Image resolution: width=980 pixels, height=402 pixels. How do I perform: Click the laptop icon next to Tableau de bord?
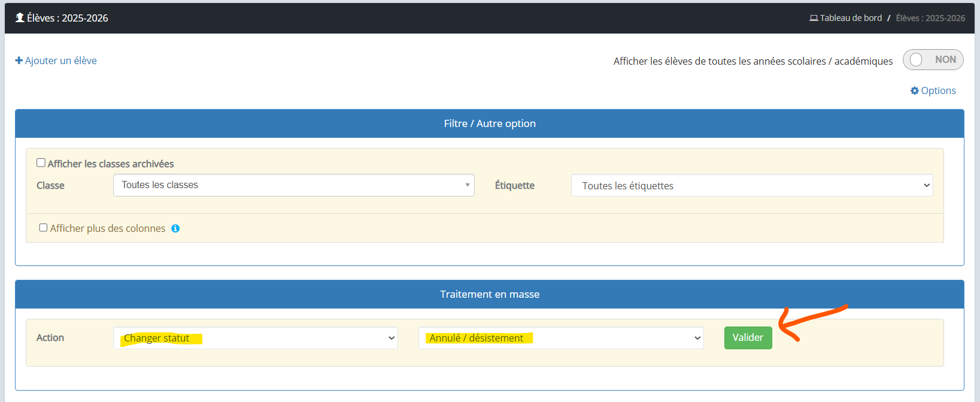pyautogui.click(x=814, y=18)
